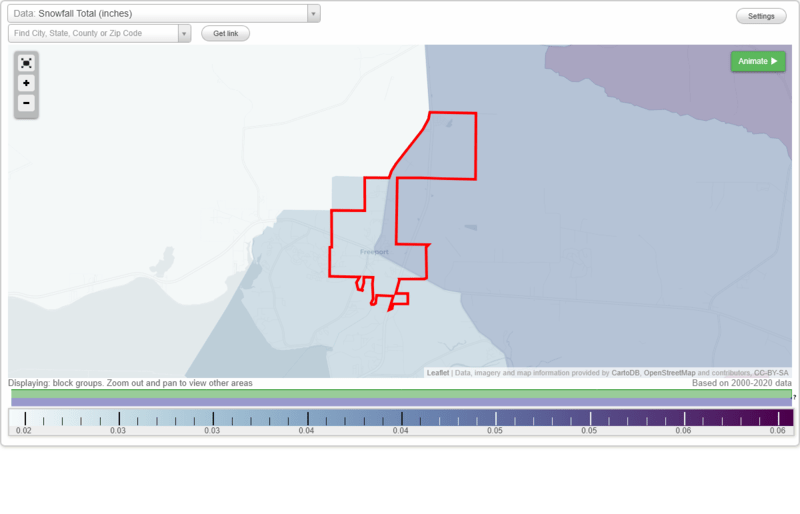Click the green timeline bar
This screenshot has height=514, width=800.
[401, 394]
